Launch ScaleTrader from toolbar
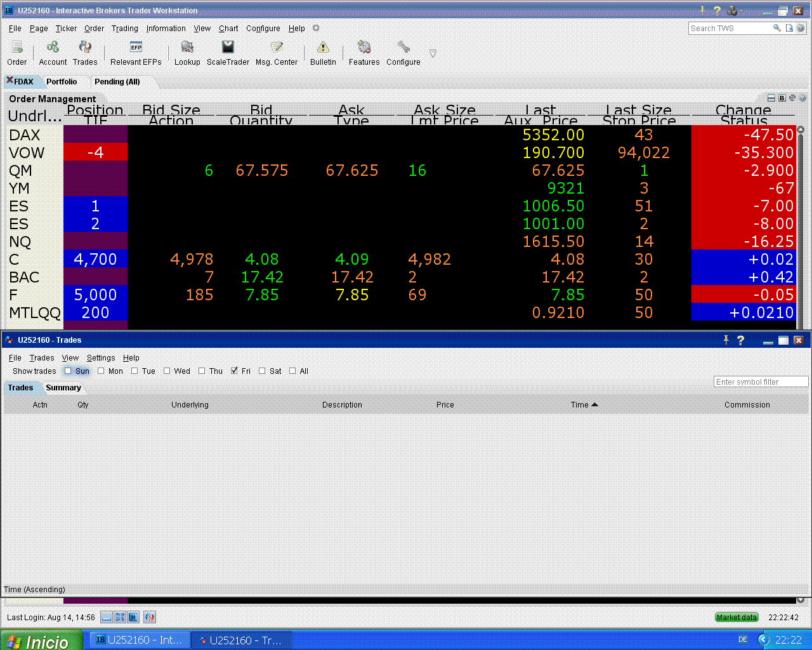The width and height of the screenshot is (812, 650). (228, 53)
